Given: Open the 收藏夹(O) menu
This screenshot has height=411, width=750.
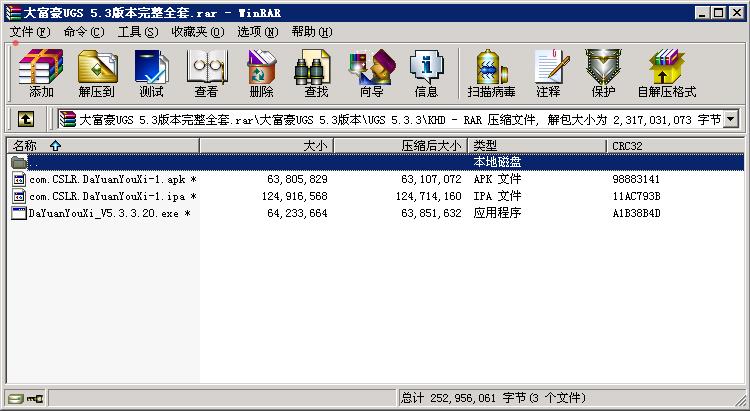Looking at the screenshot, I should click(x=198, y=32).
